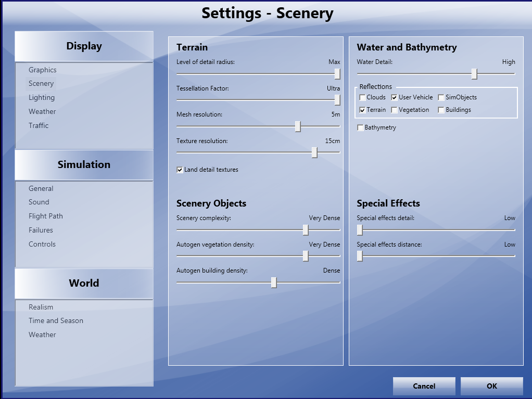Open the Failures settings page
Image resolution: width=532 pixels, height=399 pixels.
coord(41,230)
